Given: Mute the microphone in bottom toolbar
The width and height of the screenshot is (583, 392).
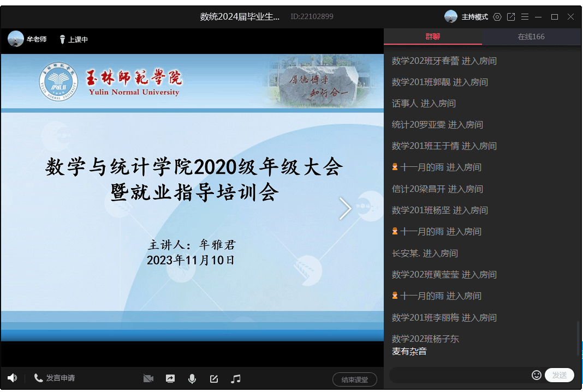Looking at the screenshot, I should pos(192,378).
